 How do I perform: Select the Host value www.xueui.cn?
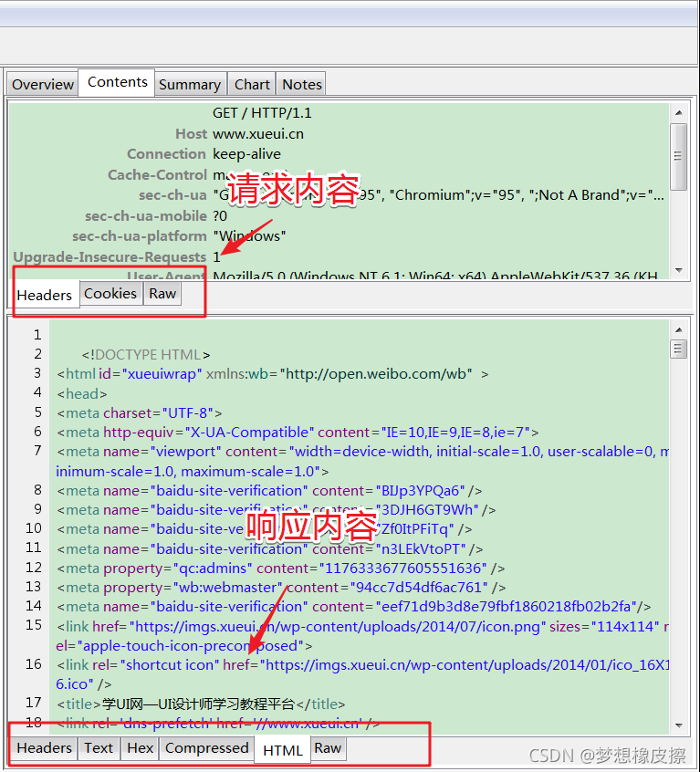point(258,134)
